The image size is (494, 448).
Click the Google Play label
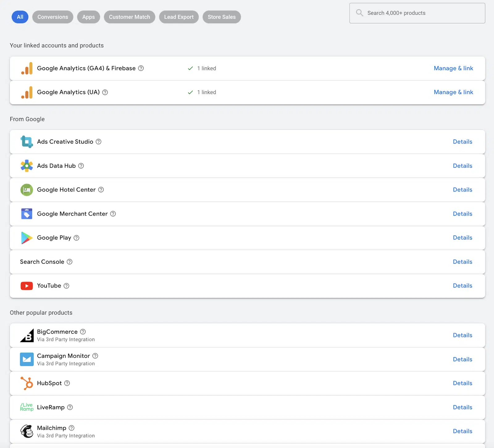coord(54,238)
